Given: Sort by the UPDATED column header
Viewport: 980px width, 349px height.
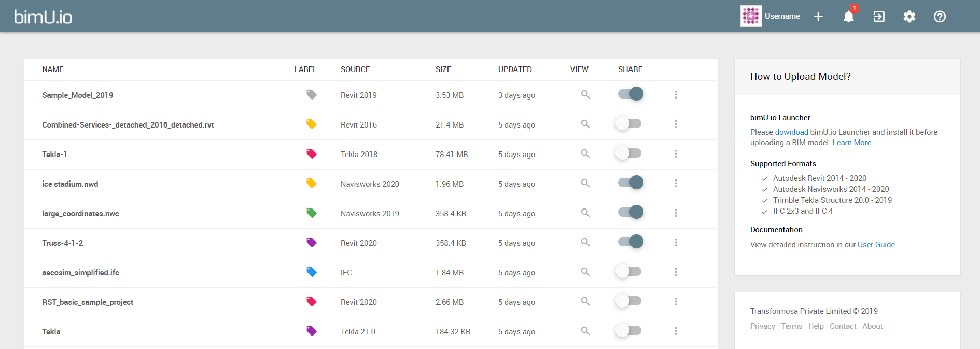Looking at the screenshot, I should [515, 69].
